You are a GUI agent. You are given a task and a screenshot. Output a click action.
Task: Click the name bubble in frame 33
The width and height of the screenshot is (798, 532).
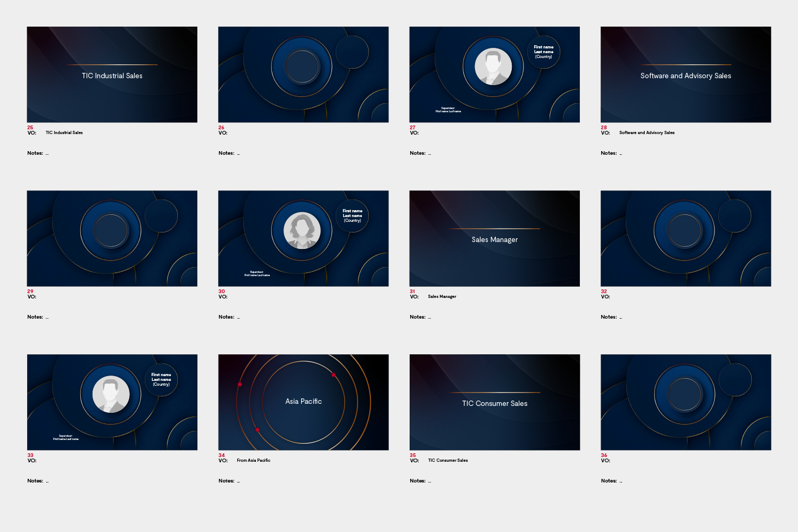(161, 380)
